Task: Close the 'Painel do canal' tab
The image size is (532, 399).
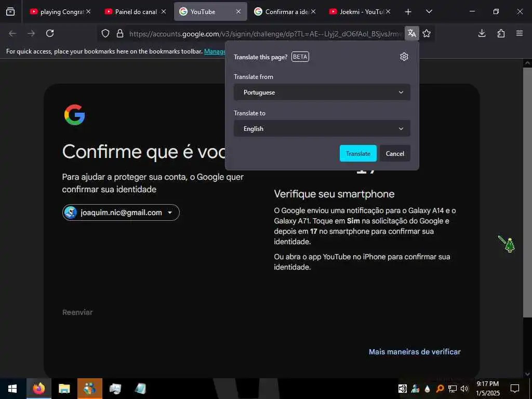Action: click(164, 11)
